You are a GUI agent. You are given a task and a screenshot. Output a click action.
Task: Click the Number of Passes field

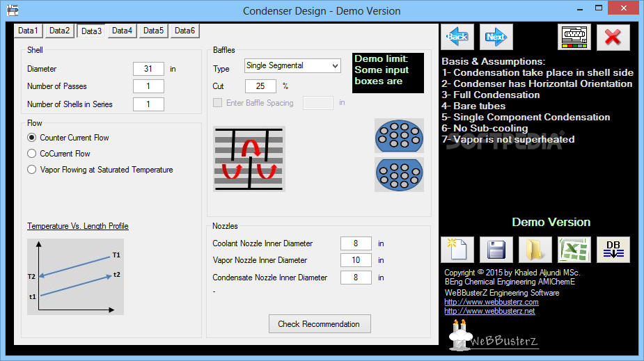[148, 86]
